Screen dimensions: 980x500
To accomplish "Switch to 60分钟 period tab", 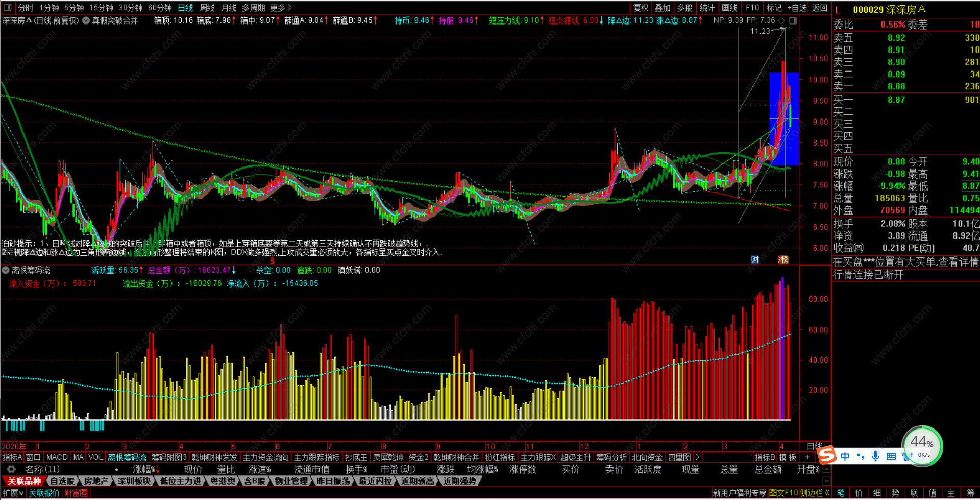I will point(160,8).
